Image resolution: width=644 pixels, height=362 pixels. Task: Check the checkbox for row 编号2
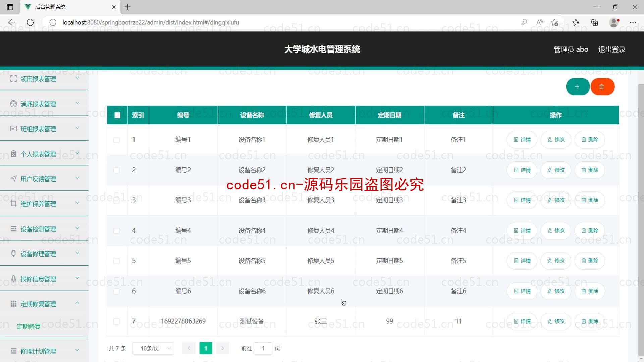(x=116, y=170)
